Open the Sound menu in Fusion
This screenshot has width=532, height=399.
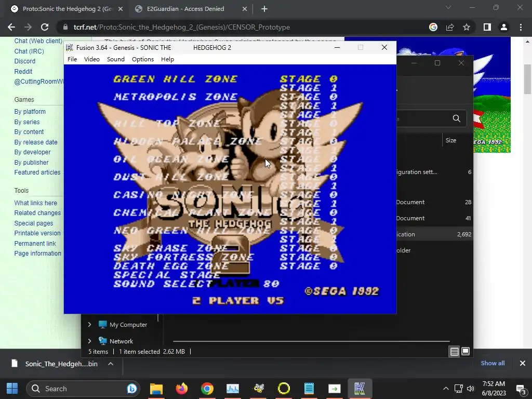pos(116,59)
